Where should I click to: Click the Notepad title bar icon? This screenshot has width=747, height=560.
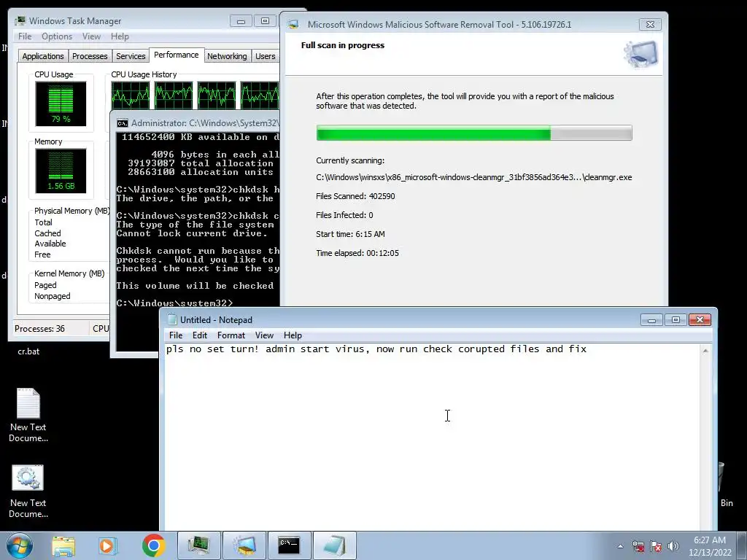pos(172,319)
